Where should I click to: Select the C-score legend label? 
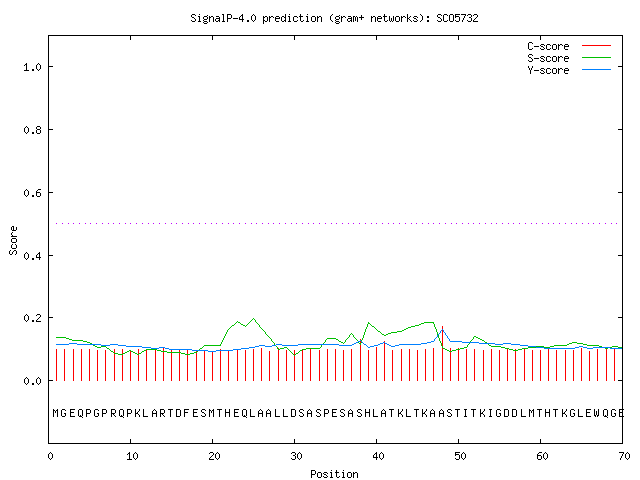(548, 46)
